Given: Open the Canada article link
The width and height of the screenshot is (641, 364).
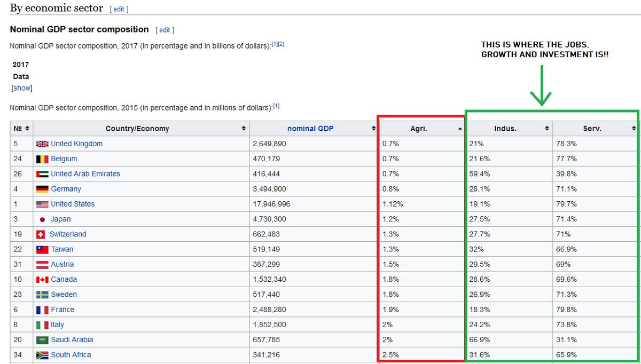Looking at the screenshot, I should click(64, 280).
